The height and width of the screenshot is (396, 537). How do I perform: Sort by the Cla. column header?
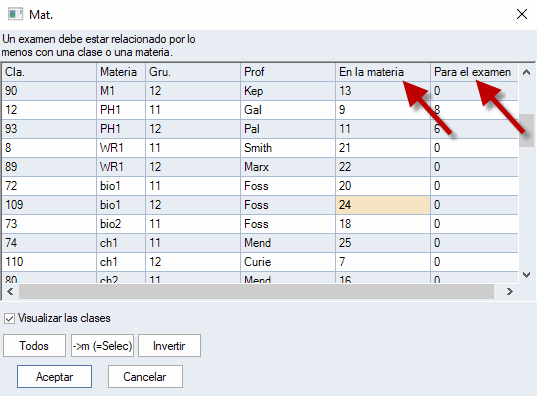(49, 72)
